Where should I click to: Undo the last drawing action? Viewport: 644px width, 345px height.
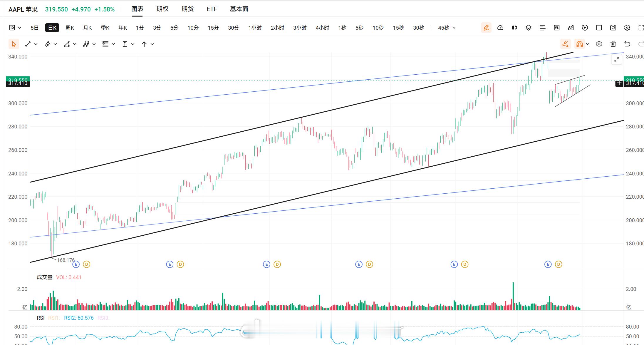pyautogui.click(x=627, y=44)
